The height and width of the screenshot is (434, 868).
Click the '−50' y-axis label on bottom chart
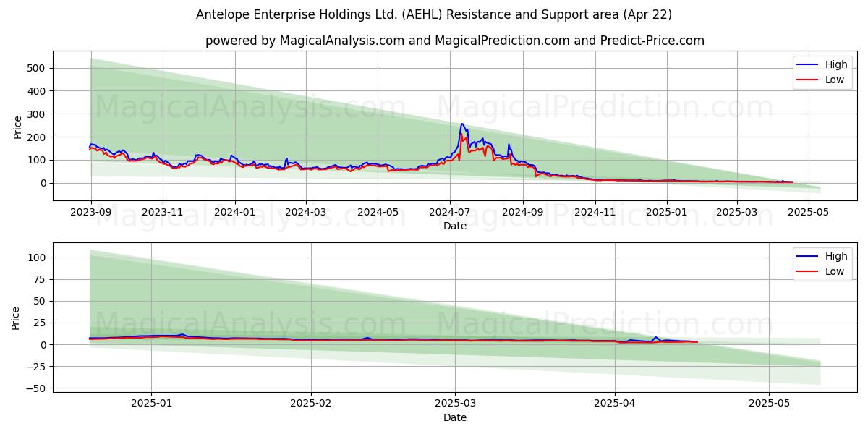36,388
